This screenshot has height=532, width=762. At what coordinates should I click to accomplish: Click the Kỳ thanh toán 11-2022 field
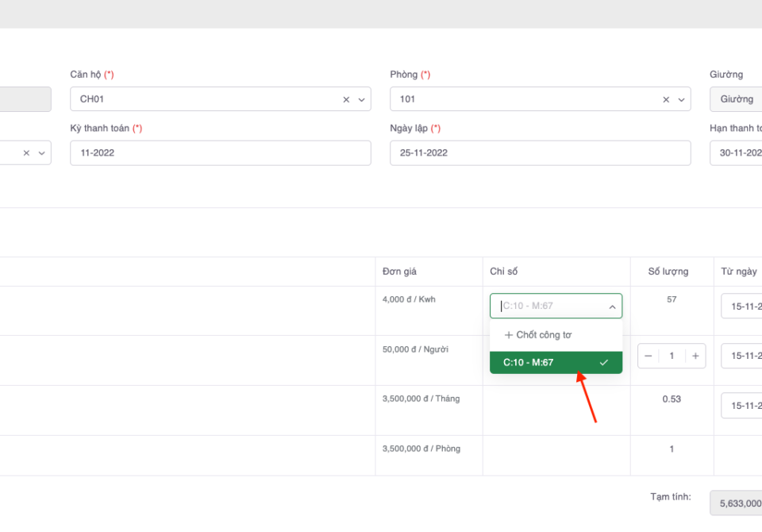click(220, 153)
